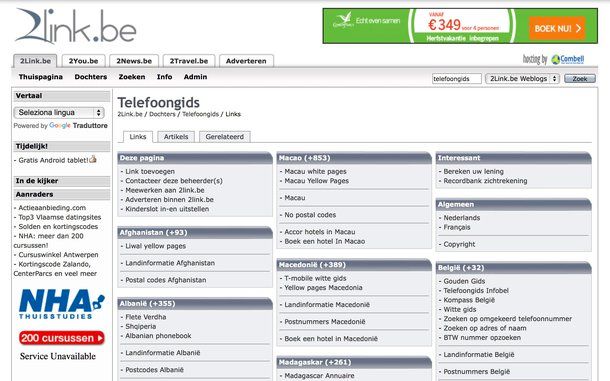Open Landinformatie Afghanistan link
Screen dimensions: 610x381
[170, 263]
